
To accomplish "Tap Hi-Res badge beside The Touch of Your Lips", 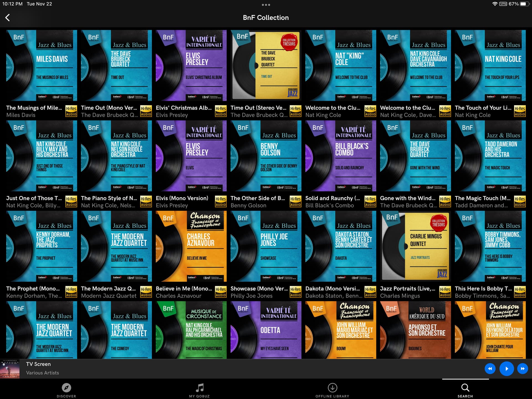I will tap(520, 111).
